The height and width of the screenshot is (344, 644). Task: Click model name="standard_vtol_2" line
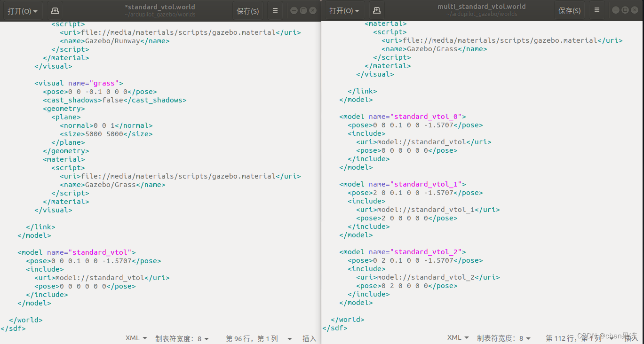(403, 252)
